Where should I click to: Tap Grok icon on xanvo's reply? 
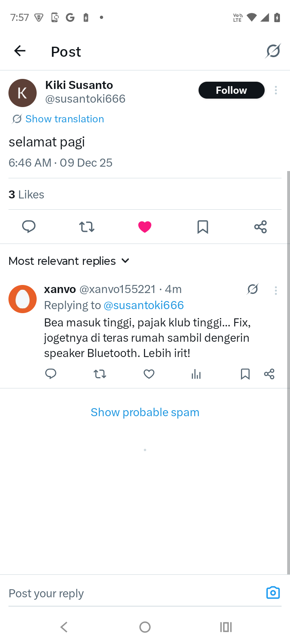click(x=253, y=289)
